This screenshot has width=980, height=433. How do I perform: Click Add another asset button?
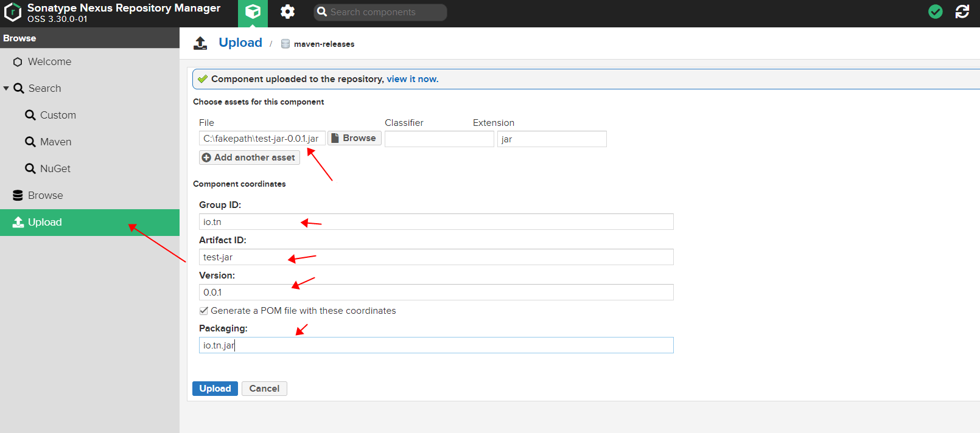click(x=250, y=158)
